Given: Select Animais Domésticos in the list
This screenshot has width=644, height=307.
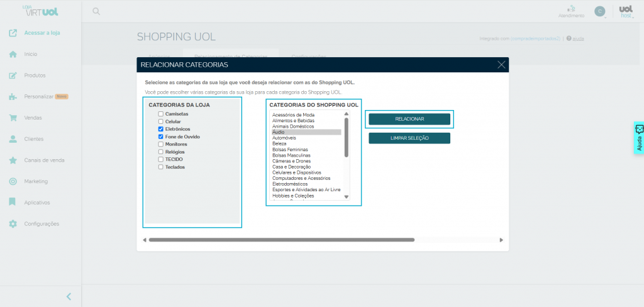Looking at the screenshot, I should coord(306,126).
